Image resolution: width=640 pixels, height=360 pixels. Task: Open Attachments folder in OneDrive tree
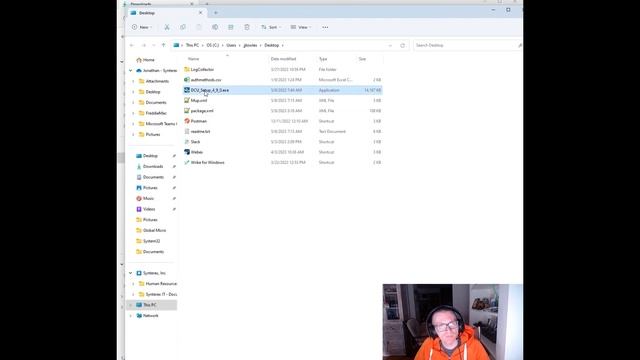pos(154,81)
